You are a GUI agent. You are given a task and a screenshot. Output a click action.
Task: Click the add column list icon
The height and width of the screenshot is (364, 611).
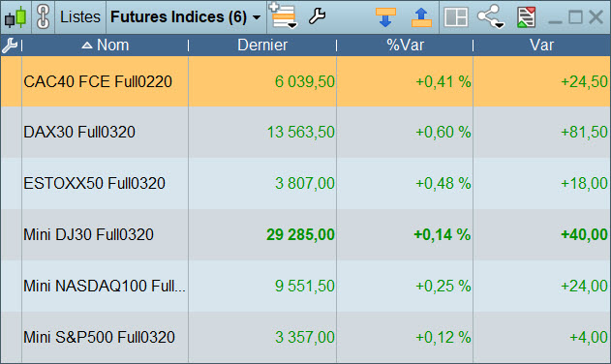(x=283, y=16)
